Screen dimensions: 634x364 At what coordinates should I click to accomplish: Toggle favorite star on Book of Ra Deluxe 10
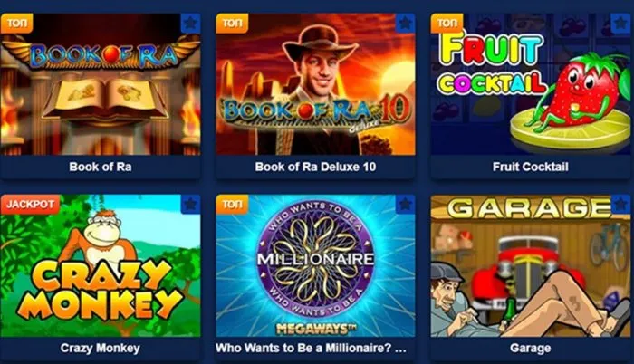pyautogui.click(x=405, y=23)
